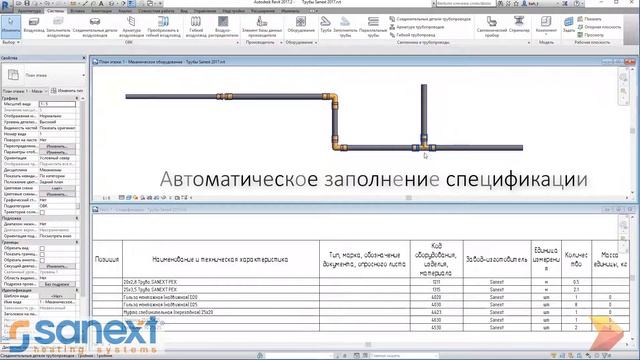Select Арматура воздуховодов (duct accessories) tool

pos(131,26)
